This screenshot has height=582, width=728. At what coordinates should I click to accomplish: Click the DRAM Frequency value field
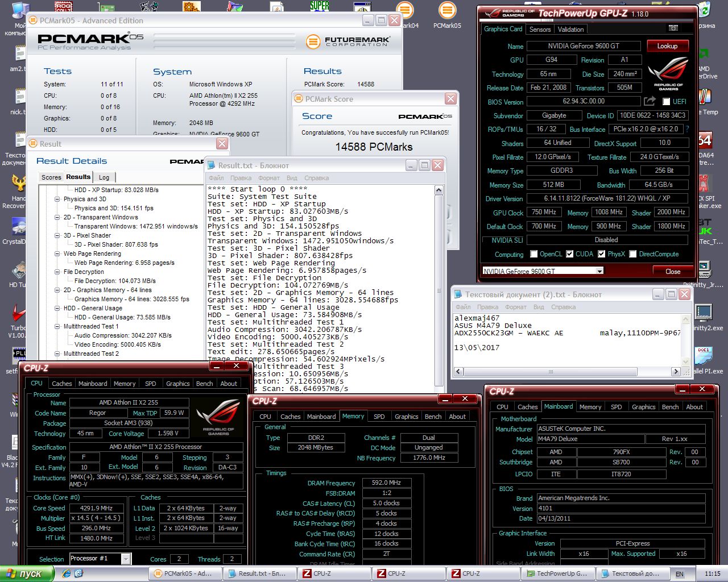click(386, 483)
